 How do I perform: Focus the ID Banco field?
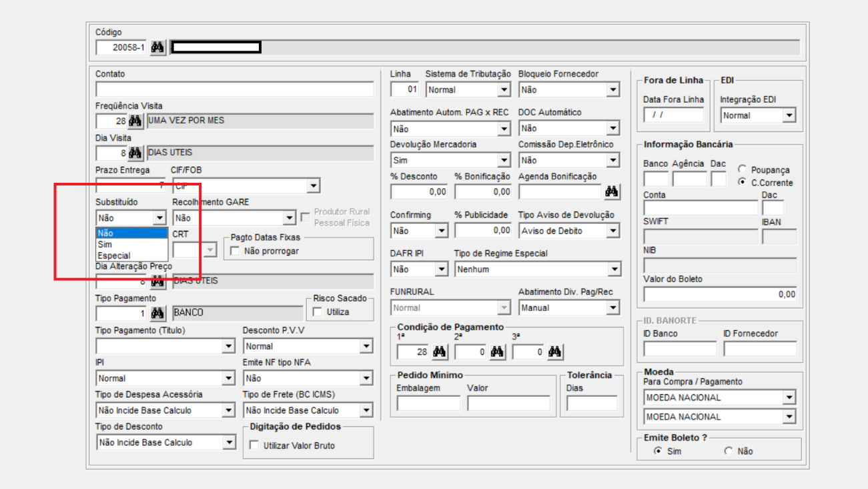tap(680, 349)
